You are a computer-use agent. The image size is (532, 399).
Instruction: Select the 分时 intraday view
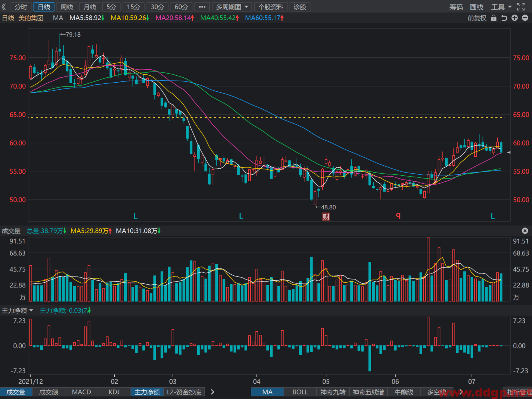[x=21, y=7]
